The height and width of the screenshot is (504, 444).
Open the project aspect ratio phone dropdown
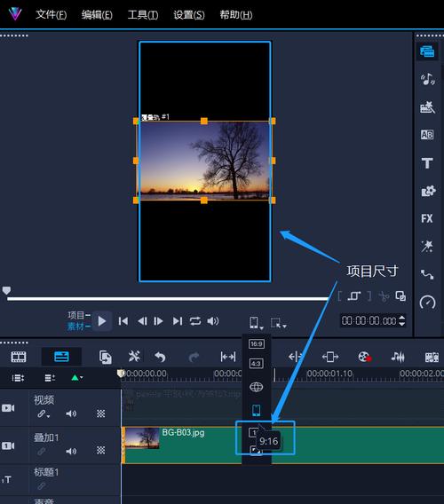tap(256, 323)
